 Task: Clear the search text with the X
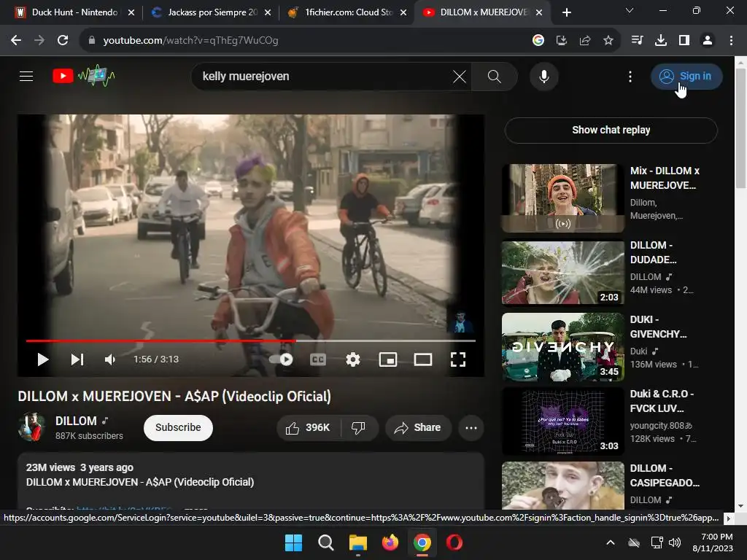tap(460, 76)
